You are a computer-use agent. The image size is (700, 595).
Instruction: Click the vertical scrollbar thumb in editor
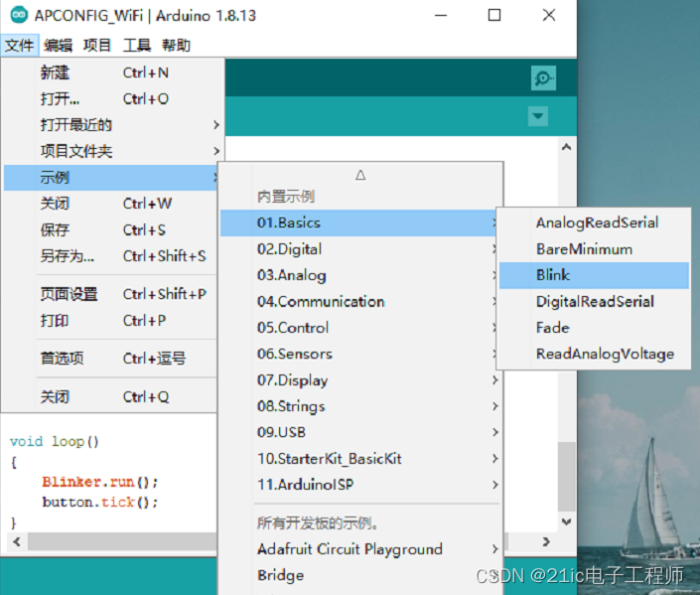pyautogui.click(x=567, y=477)
